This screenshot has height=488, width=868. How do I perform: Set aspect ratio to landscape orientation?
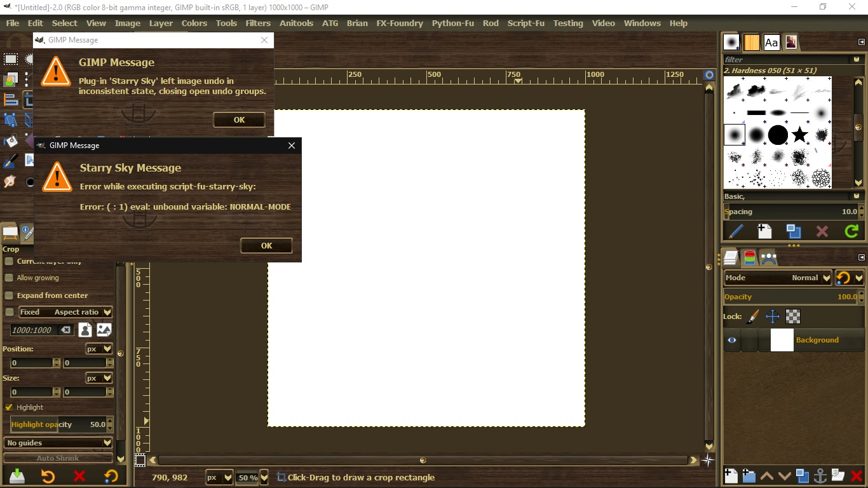click(x=104, y=330)
